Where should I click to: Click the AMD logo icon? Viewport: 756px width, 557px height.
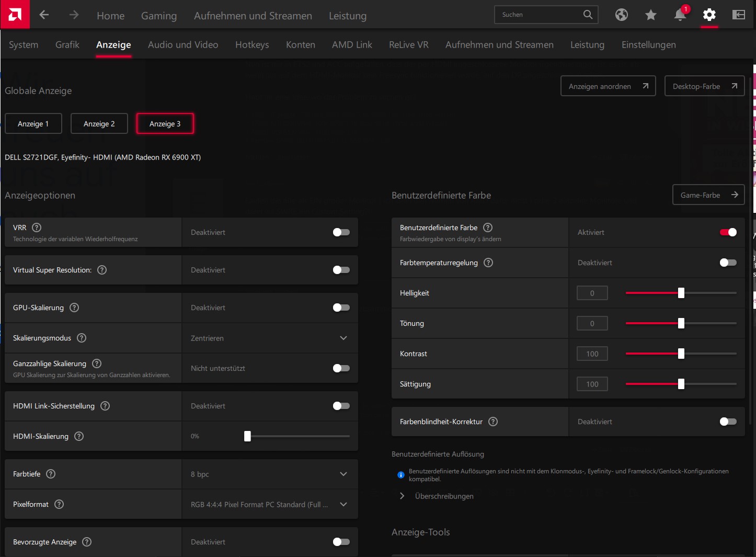[x=15, y=14]
